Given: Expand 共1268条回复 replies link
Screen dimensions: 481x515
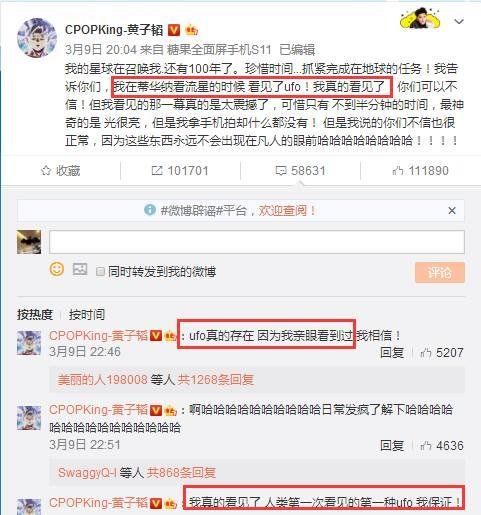Looking at the screenshot, I should click(215, 379).
